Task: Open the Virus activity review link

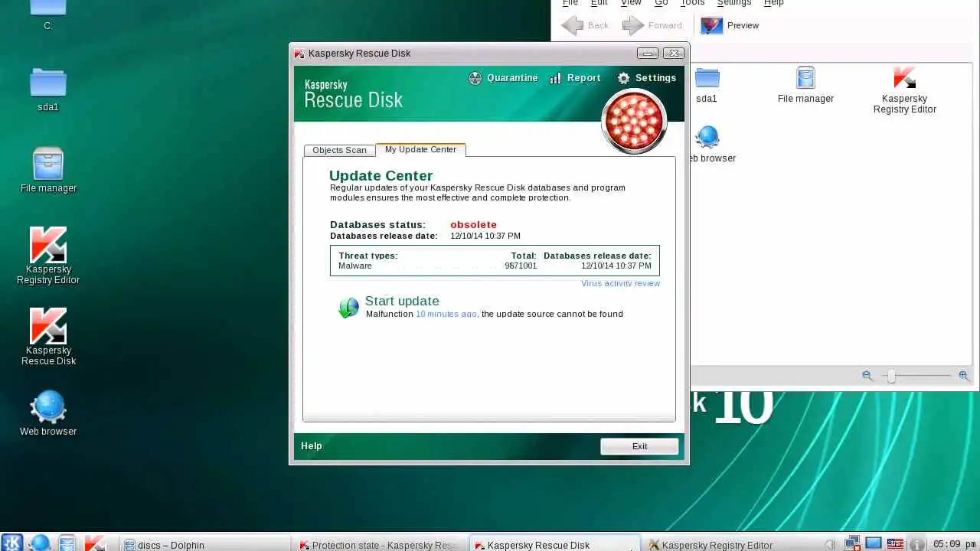Action: (620, 283)
